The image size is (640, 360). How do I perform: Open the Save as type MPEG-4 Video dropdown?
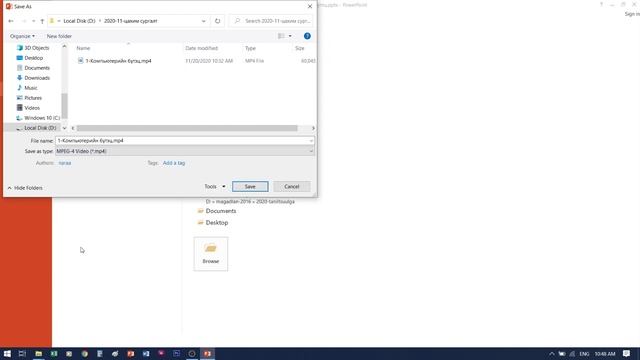point(185,151)
